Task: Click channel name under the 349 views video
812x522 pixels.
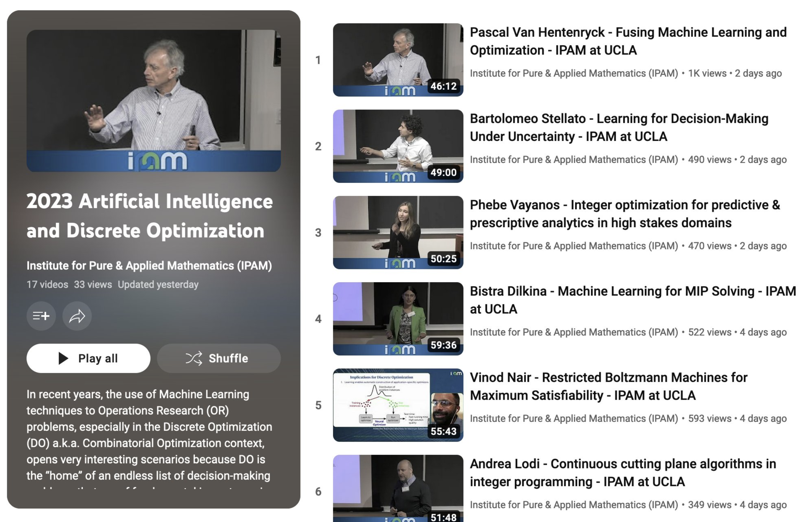Action: [x=574, y=505]
